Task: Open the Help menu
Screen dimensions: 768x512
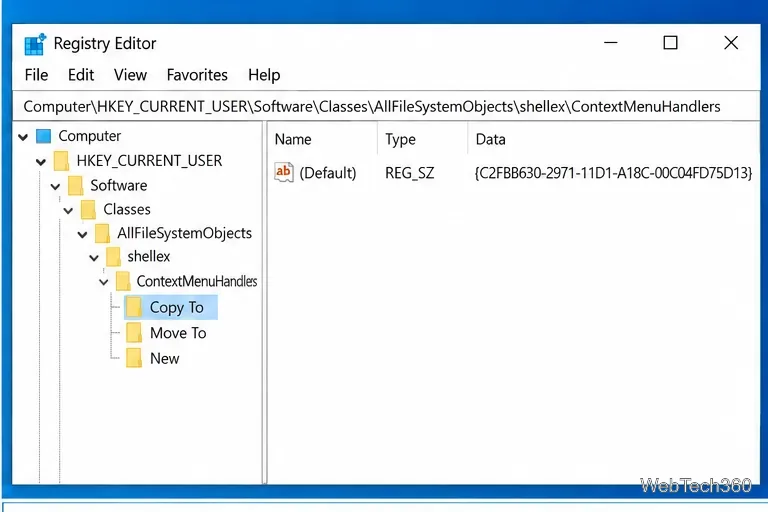Action: tap(264, 75)
